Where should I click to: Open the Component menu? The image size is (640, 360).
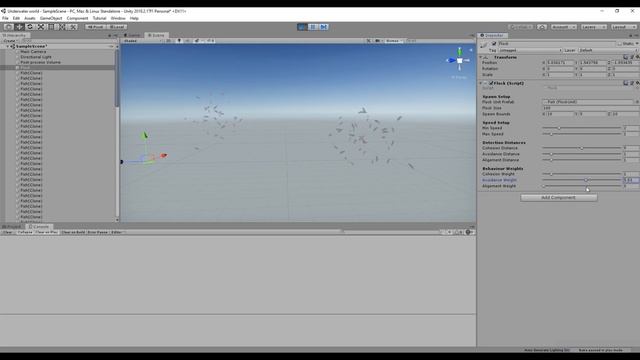pyautogui.click(x=77, y=18)
